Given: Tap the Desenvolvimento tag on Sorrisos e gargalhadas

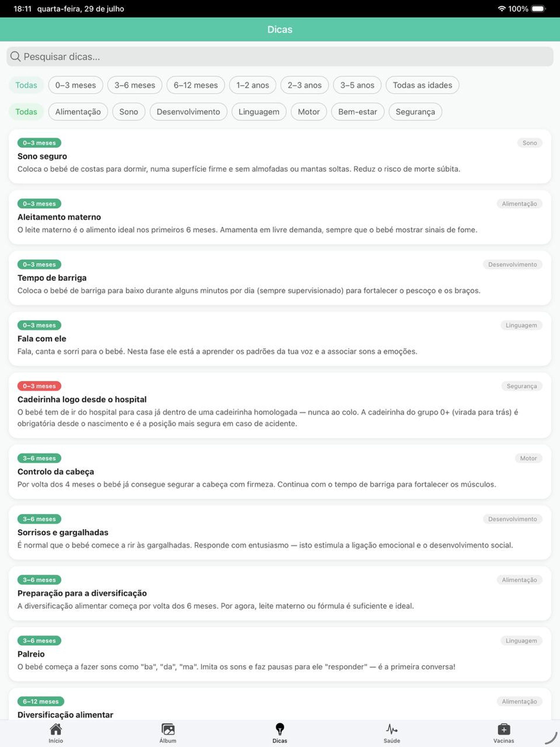Looking at the screenshot, I should click(x=512, y=519).
